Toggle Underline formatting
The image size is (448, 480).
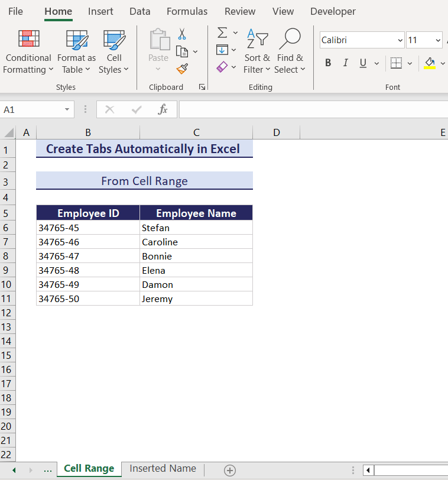[363, 63]
